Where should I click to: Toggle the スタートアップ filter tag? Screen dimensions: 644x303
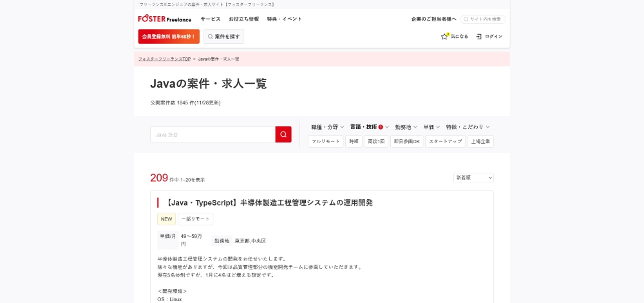click(445, 141)
